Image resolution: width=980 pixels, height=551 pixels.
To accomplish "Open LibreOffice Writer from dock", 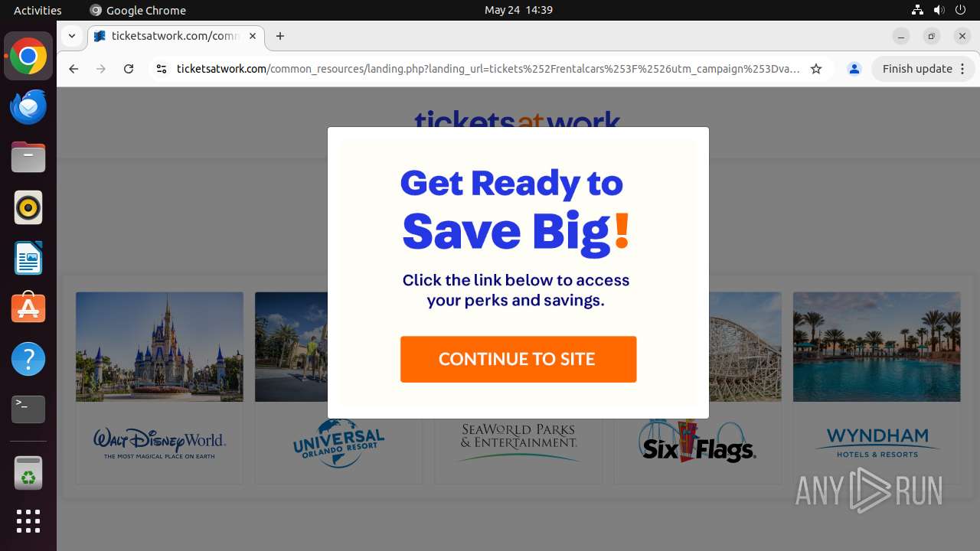I will pos(28,259).
